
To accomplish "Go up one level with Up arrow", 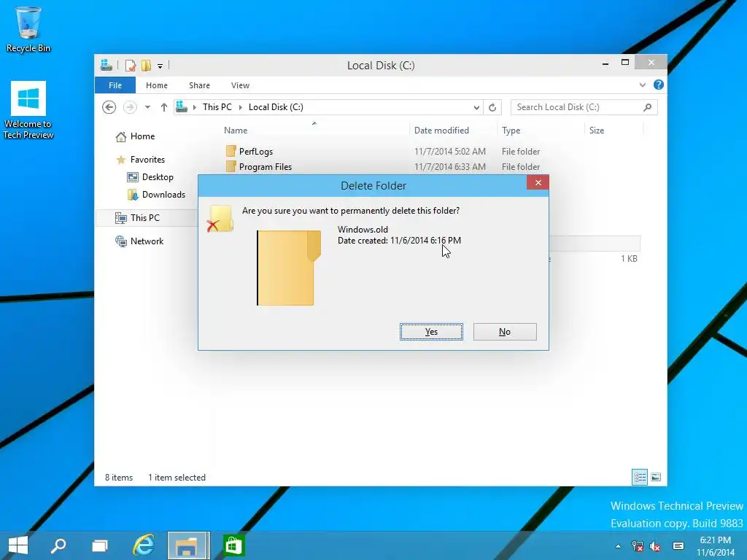I will tap(164, 107).
